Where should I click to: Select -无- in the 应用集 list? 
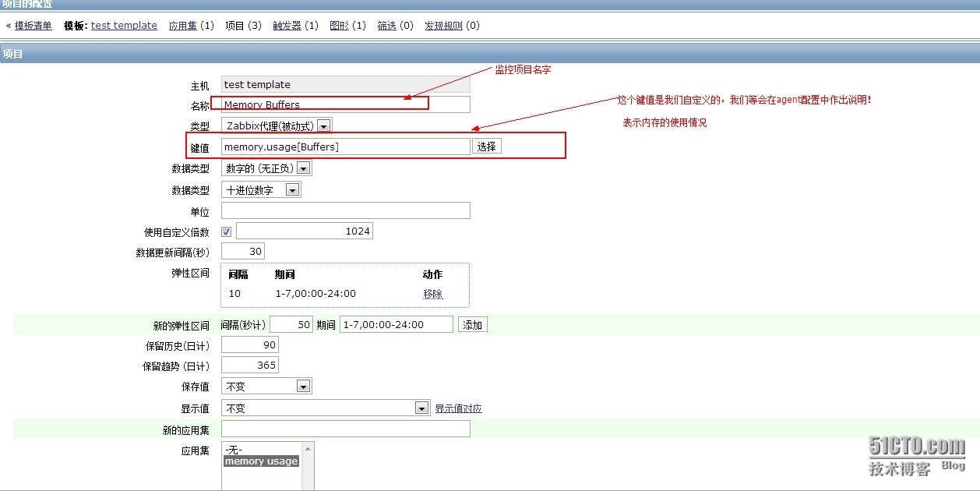click(x=262, y=450)
